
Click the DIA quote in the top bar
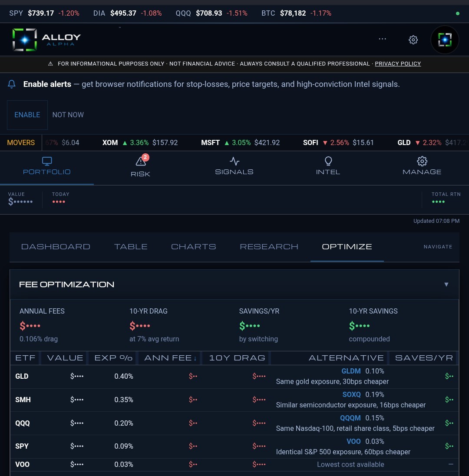pyautogui.click(x=127, y=13)
